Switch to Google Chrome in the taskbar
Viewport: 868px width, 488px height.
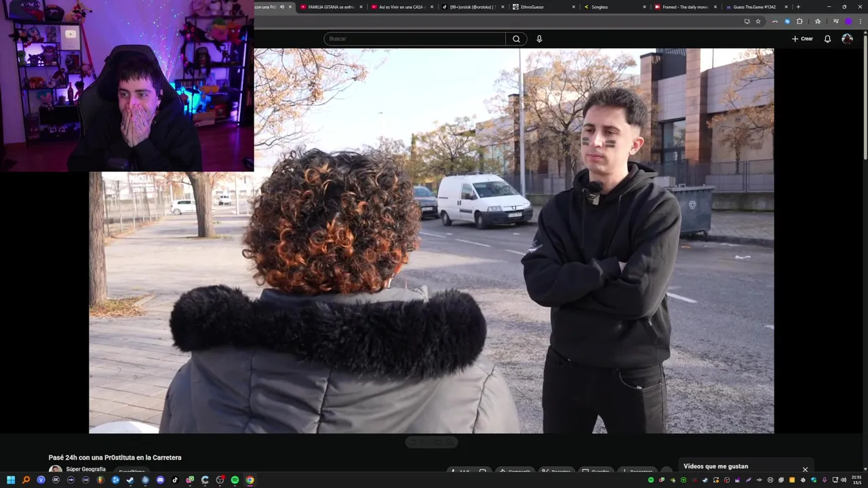tap(250, 480)
